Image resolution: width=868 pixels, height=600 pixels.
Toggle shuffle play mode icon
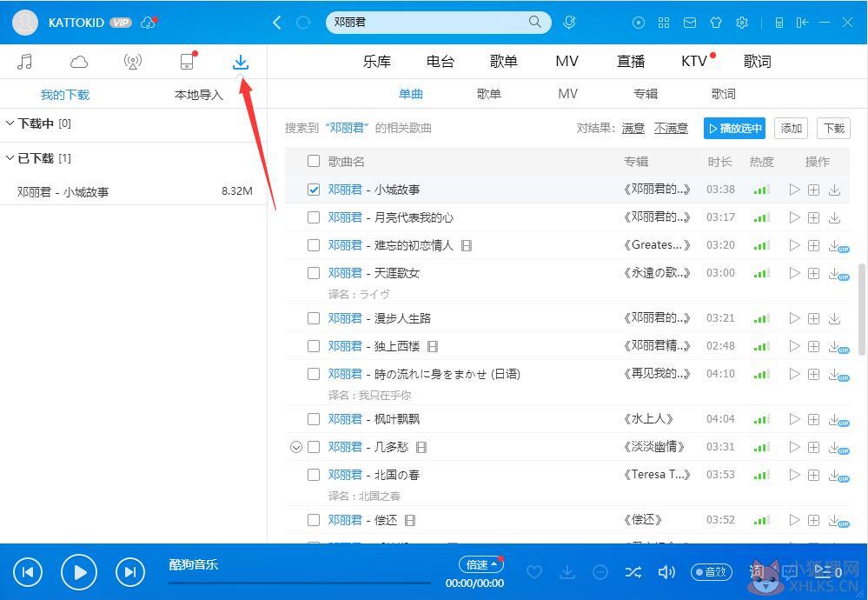pos(633,572)
